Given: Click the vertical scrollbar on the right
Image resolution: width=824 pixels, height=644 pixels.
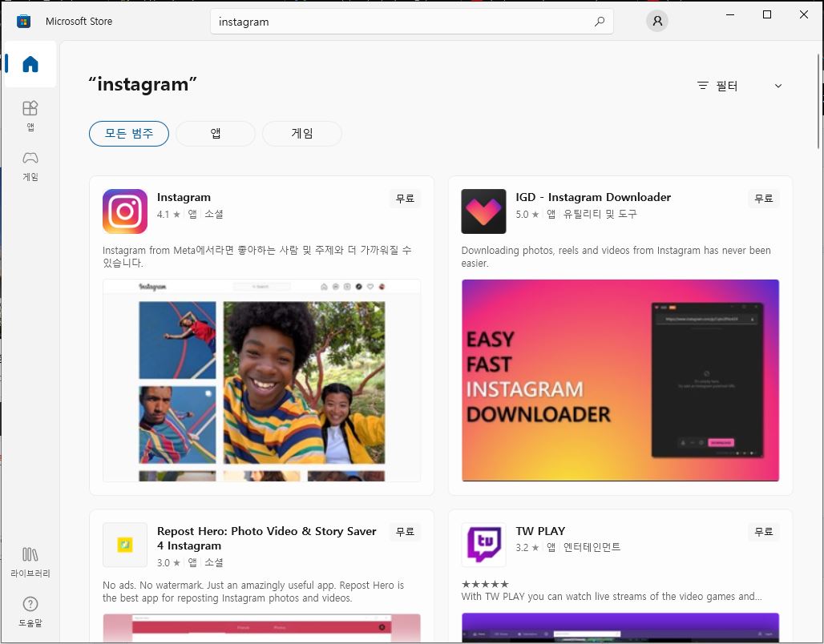Looking at the screenshot, I should click(x=818, y=102).
